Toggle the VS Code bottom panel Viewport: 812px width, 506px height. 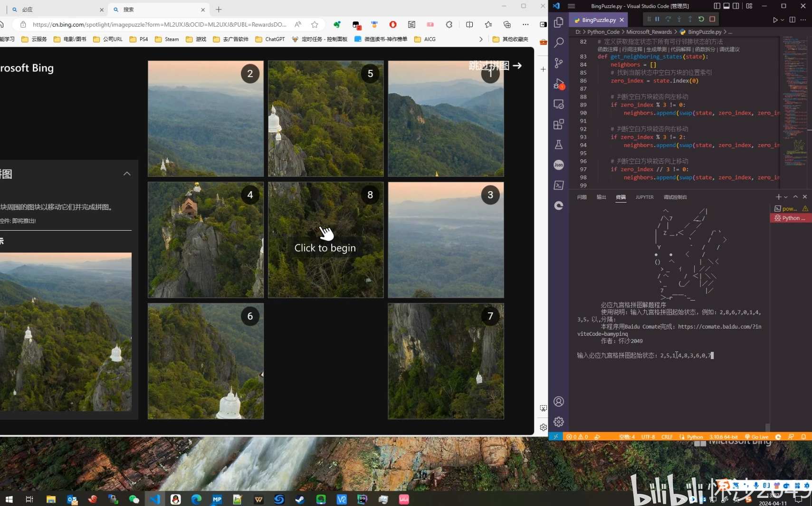tap(726, 6)
